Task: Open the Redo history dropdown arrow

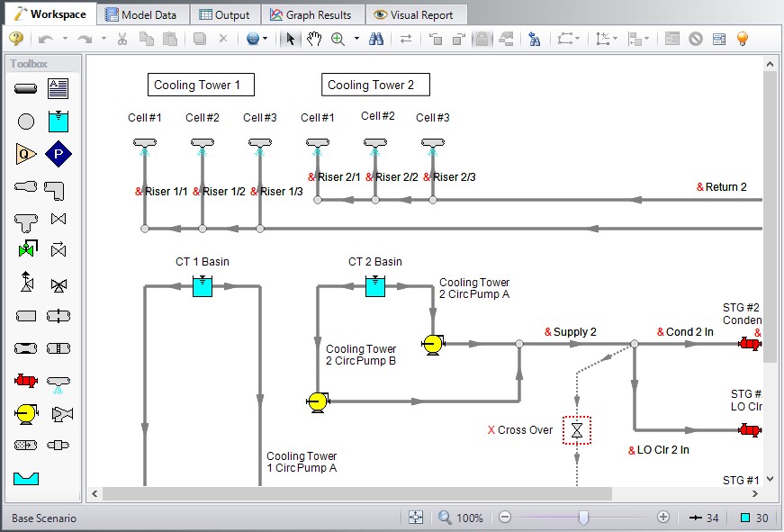Action: point(104,39)
